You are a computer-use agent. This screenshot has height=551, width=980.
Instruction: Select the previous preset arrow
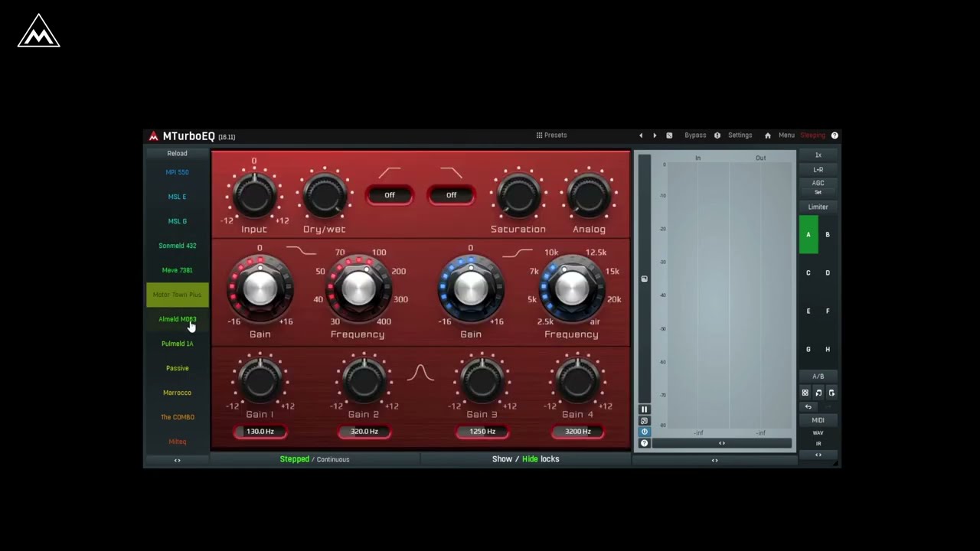pyautogui.click(x=641, y=135)
